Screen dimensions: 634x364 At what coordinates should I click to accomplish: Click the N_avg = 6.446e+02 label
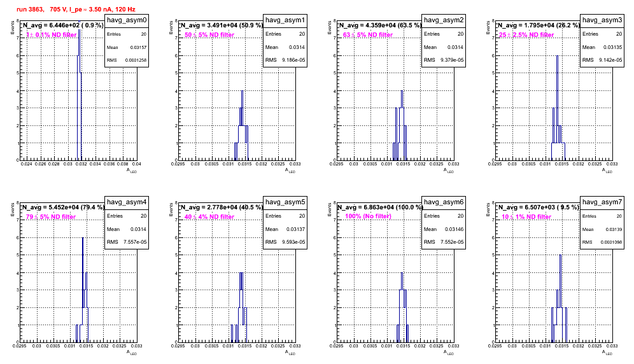(x=62, y=25)
